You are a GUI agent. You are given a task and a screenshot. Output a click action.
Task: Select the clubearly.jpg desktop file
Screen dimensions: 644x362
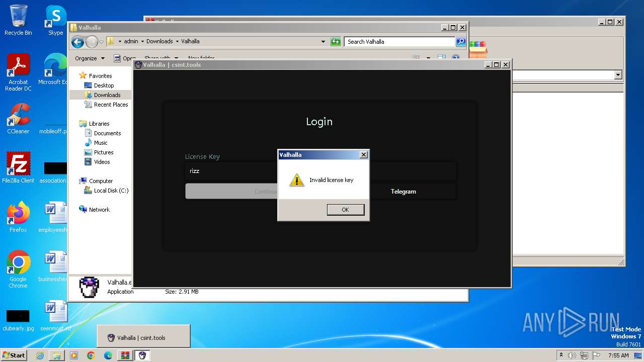coord(18,319)
